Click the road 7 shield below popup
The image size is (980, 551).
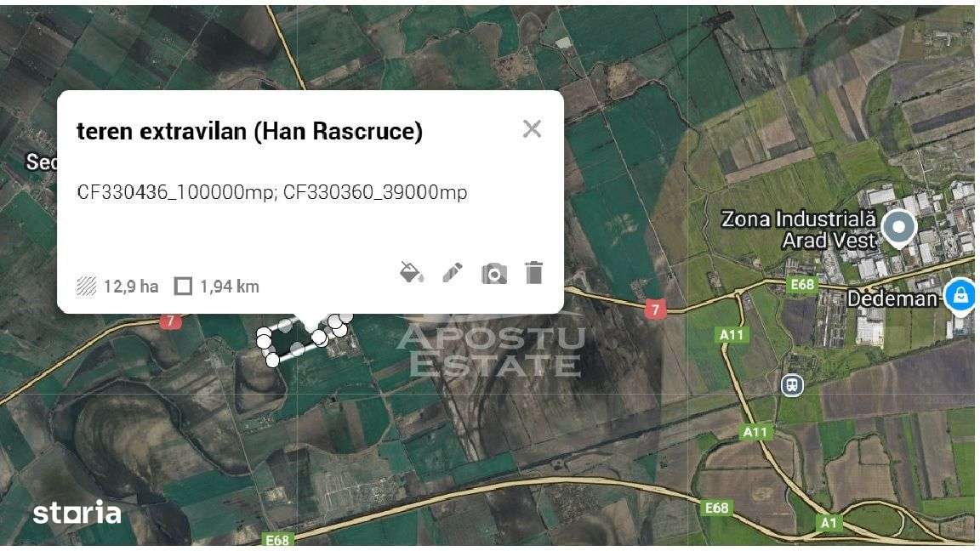tap(171, 321)
